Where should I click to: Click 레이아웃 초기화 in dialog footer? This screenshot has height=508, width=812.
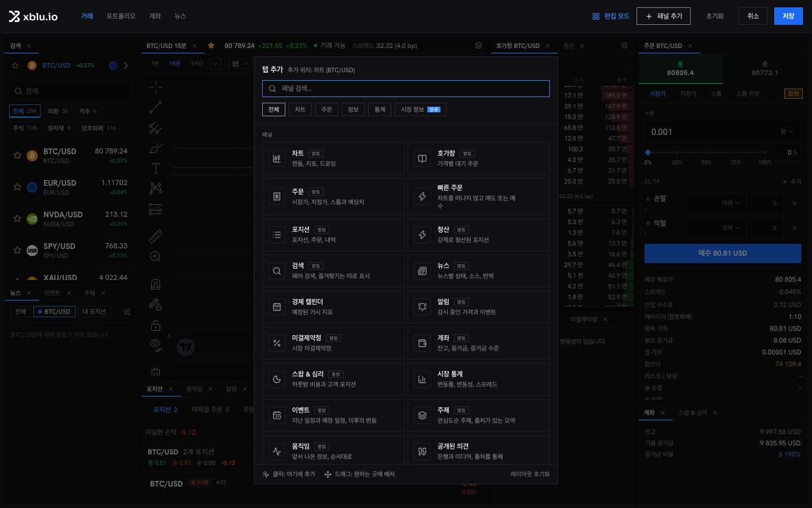(530, 474)
